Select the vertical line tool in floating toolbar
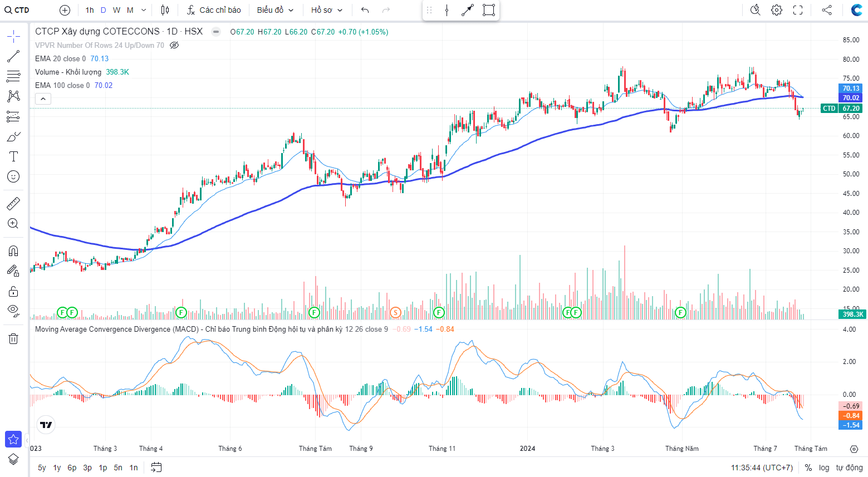Viewport: 868px width, 477px height. 447,10
